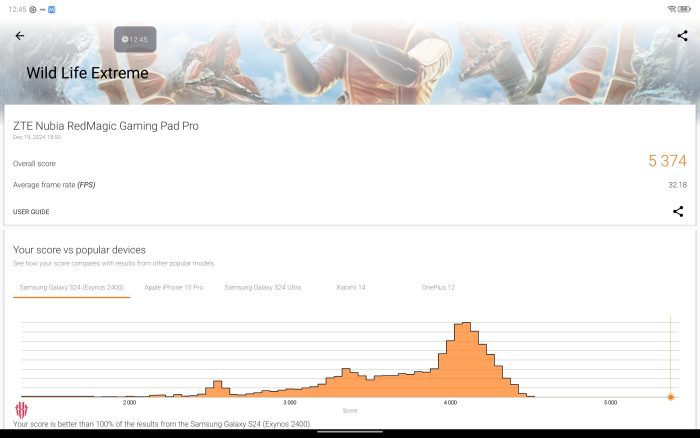Tap the floating 12:45 clock overlay

point(134,39)
